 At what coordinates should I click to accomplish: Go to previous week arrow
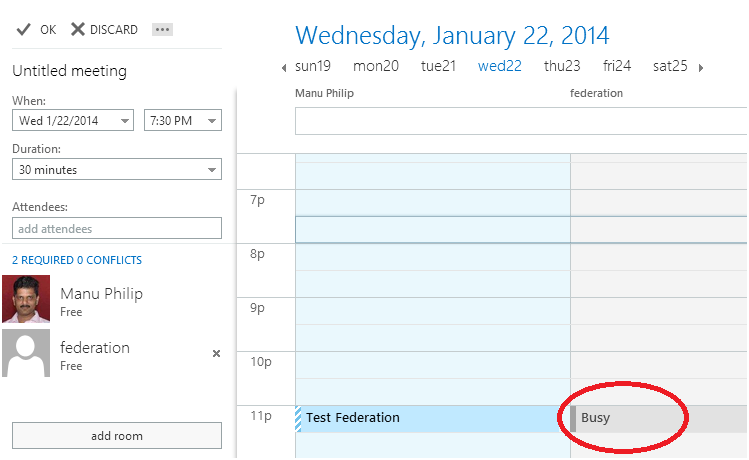tap(284, 68)
